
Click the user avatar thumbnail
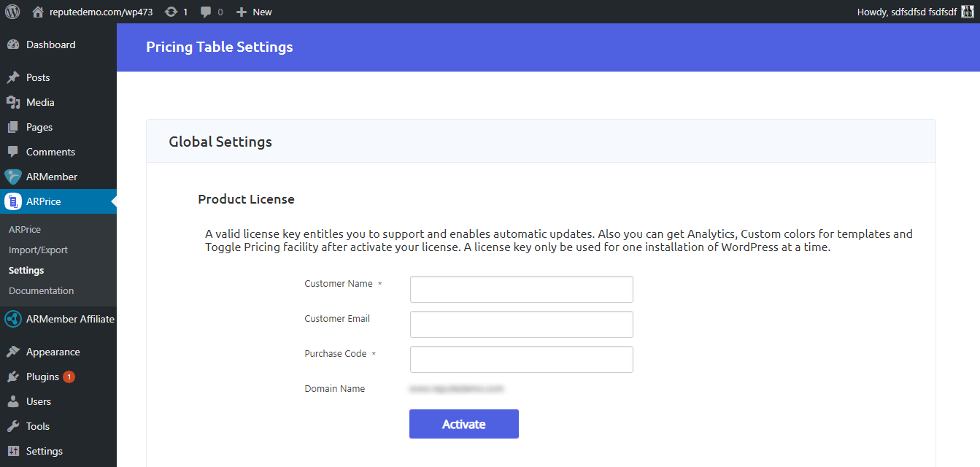click(x=968, y=12)
